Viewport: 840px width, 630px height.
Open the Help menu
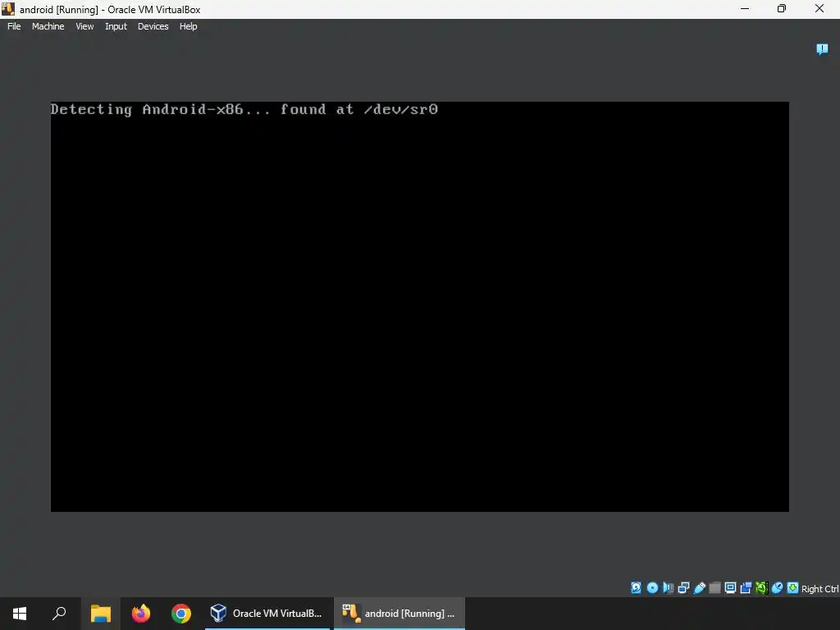click(x=188, y=26)
